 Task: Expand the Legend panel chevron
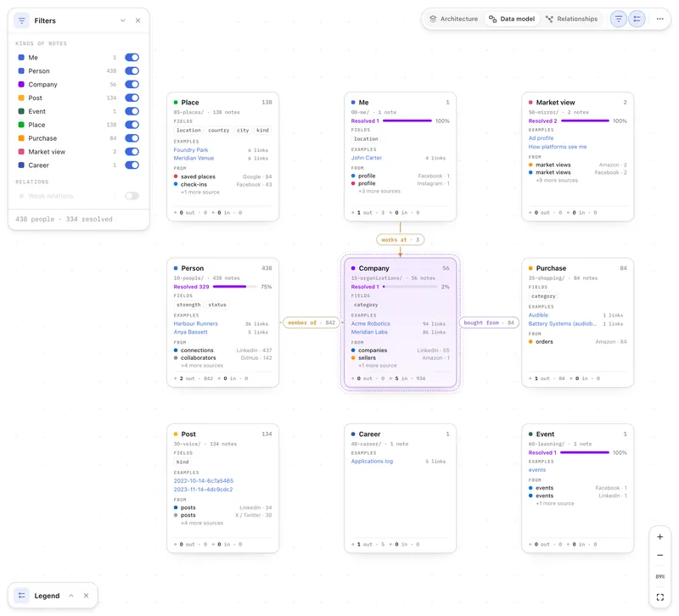(71, 596)
